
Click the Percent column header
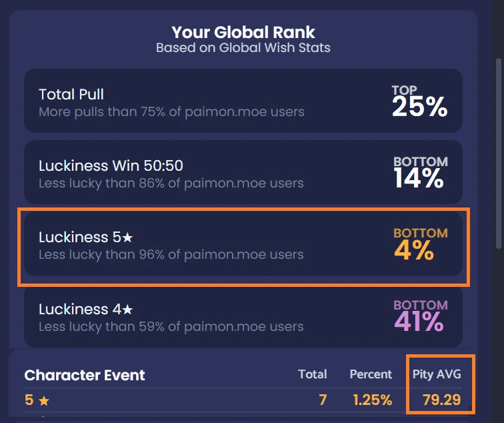[371, 374]
